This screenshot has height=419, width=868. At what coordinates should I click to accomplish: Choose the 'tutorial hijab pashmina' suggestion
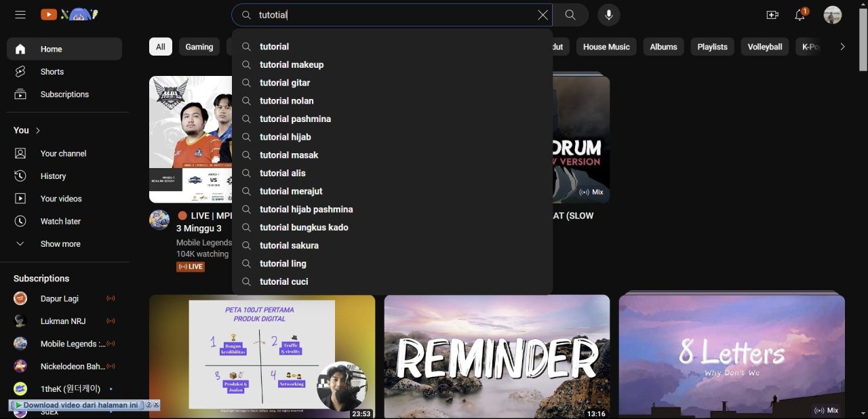306,209
